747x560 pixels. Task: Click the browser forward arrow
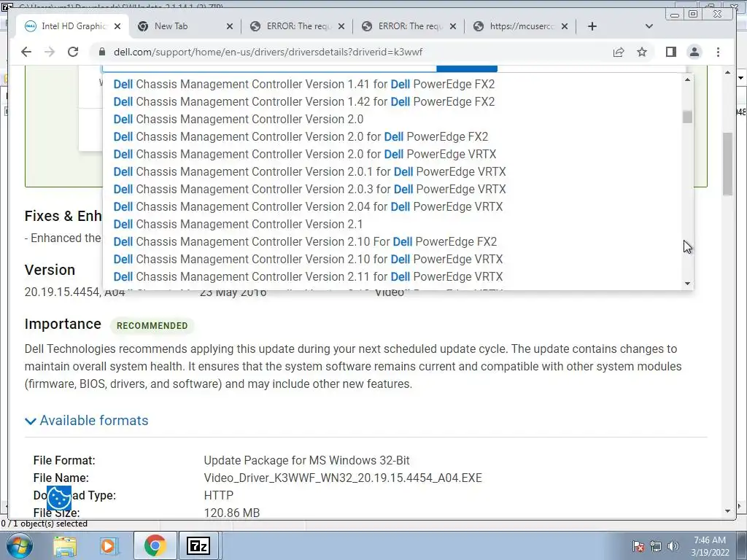pyautogui.click(x=50, y=52)
